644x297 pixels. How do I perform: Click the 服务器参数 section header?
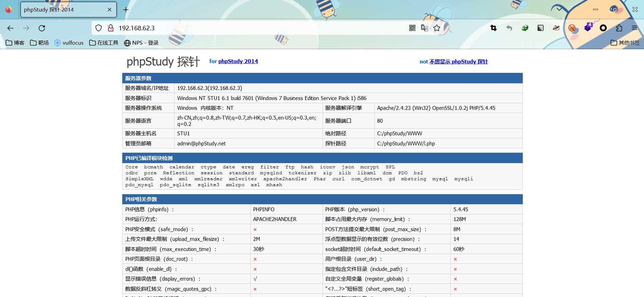point(323,78)
